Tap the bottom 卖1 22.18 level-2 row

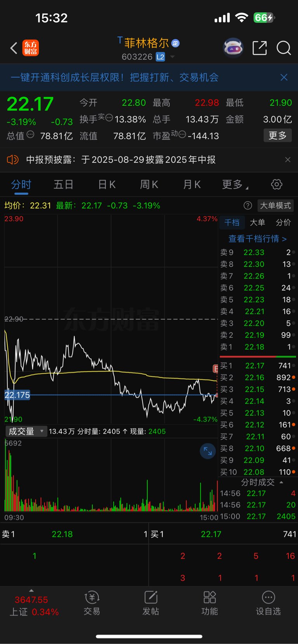[x=74, y=534]
